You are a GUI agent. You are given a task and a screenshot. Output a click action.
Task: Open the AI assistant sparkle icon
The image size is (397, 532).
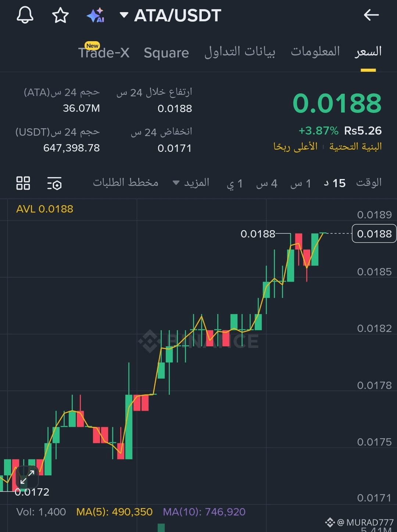point(95,15)
